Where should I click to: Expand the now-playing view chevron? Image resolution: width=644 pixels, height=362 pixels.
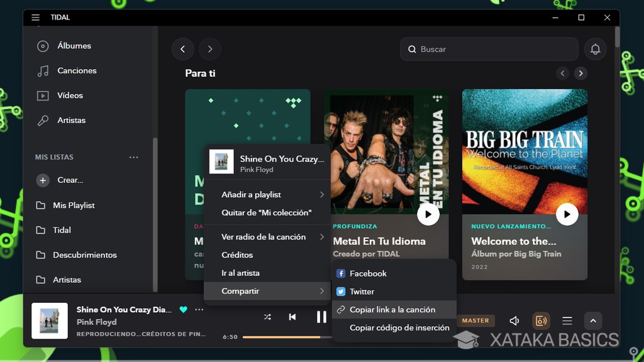593,321
